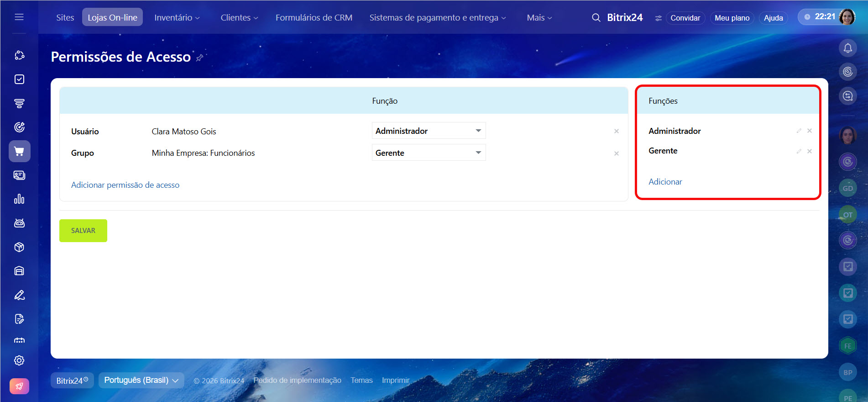Open the notifications bell icon
868x402 pixels.
point(847,48)
